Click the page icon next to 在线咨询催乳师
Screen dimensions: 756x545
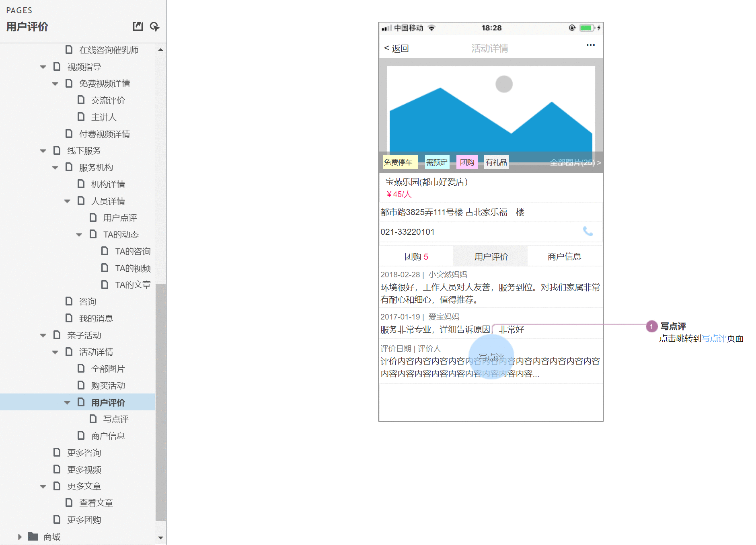(x=69, y=49)
